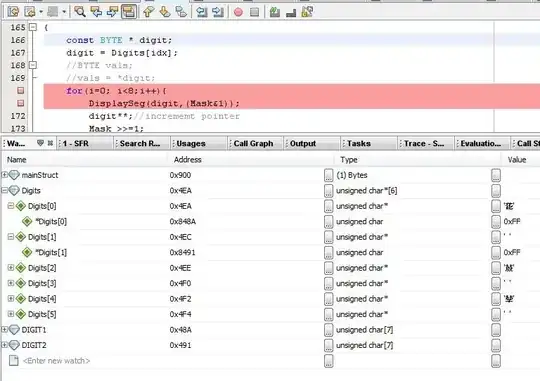This screenshot has width=540, height=381.
Task: Expand the Digits[3] node
Action: point(11,283)
